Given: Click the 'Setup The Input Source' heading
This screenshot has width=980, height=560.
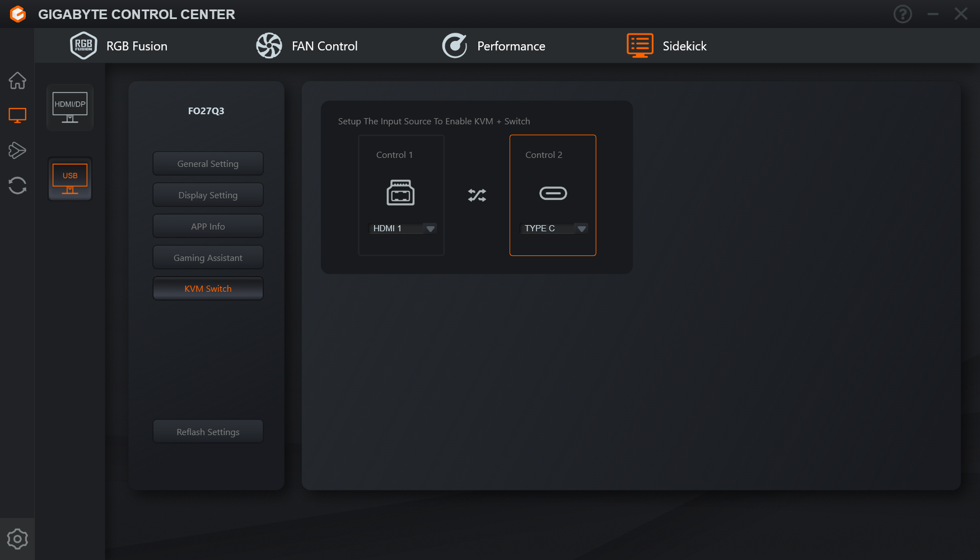Looking at the screenshot, I should point(434,121).
